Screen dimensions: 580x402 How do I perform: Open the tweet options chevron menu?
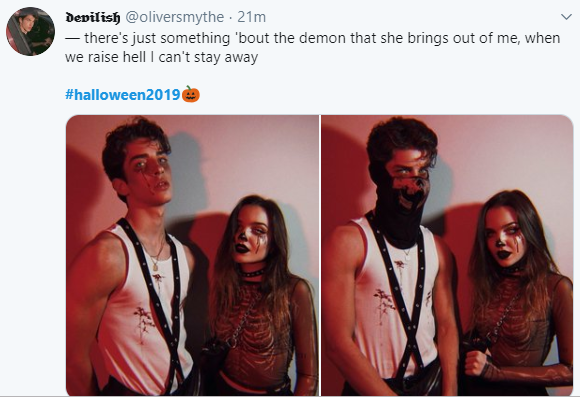point(566,17)
